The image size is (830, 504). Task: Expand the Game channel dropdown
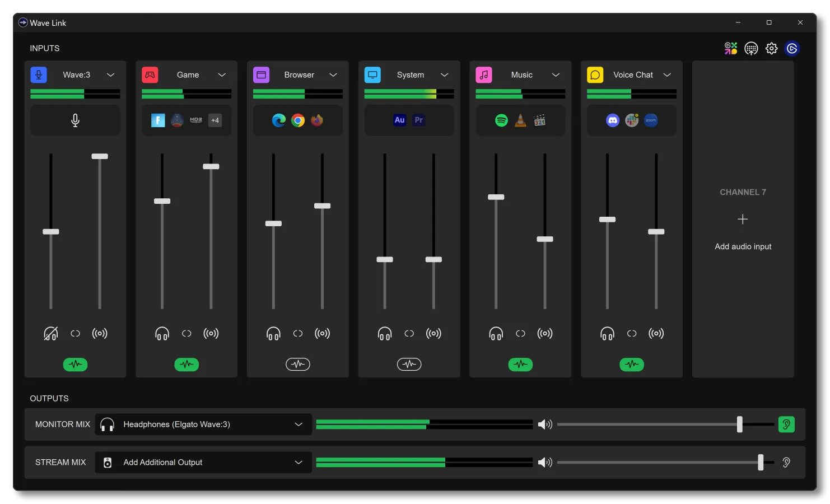point(222,75)
